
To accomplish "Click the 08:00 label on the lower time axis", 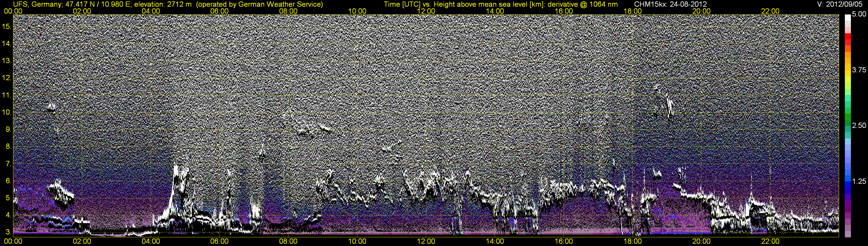I will coord(288,241).
